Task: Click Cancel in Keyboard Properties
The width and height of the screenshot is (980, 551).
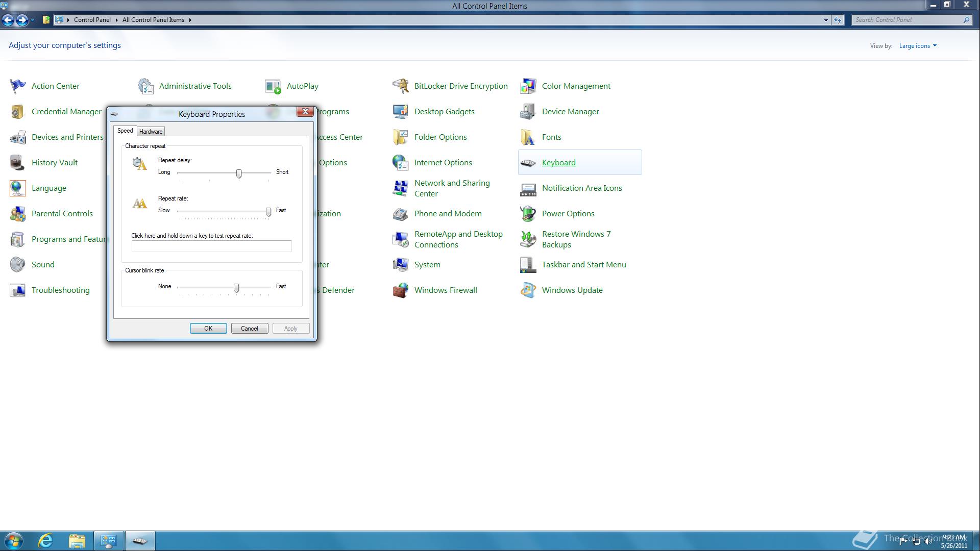Action: [250, 329]
